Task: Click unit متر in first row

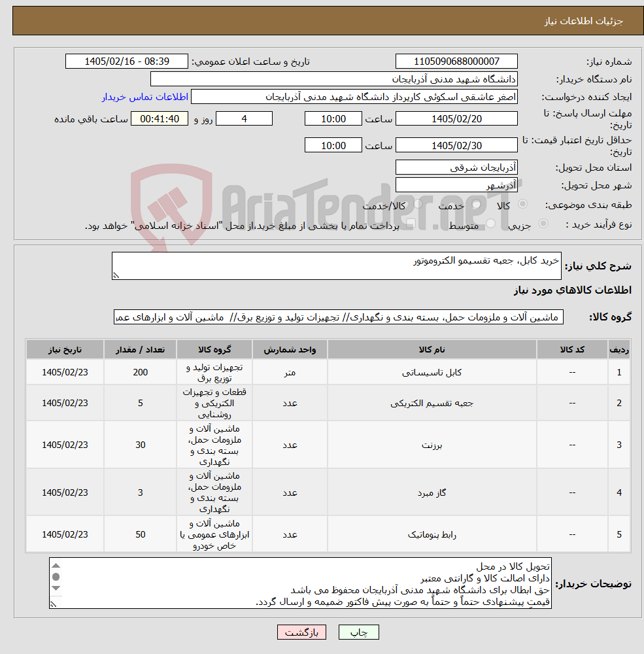Action: (290, 373)
